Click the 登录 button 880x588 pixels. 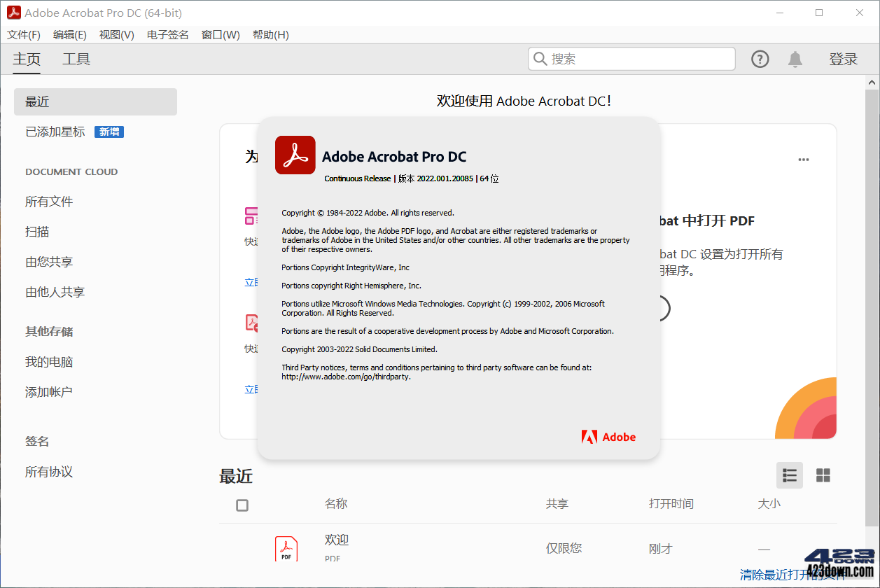[x=844, y=59]
